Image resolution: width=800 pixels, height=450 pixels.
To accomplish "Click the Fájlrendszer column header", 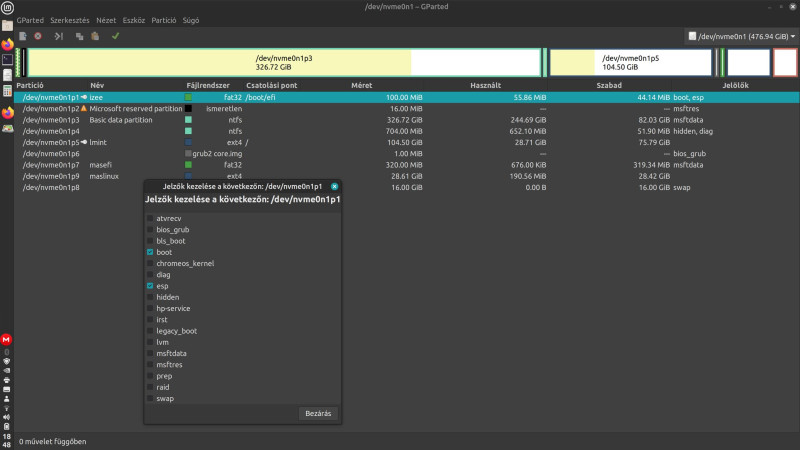I will pyautogui.click(x=208, y=85).
